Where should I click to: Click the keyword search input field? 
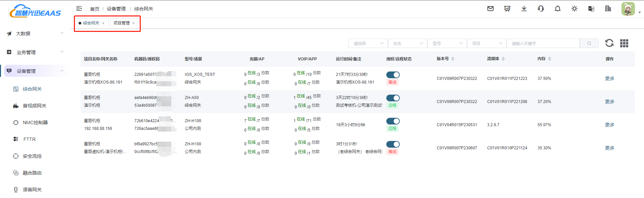coord(543,43)
